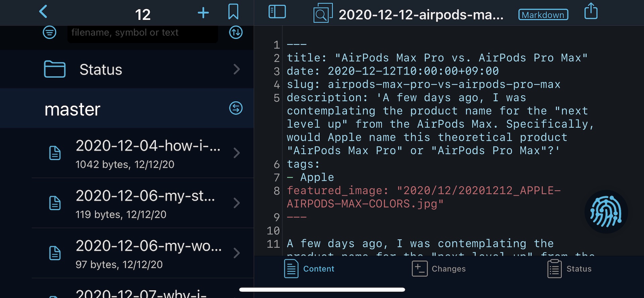Switch to the Content tab

click(x=309, y=269)
